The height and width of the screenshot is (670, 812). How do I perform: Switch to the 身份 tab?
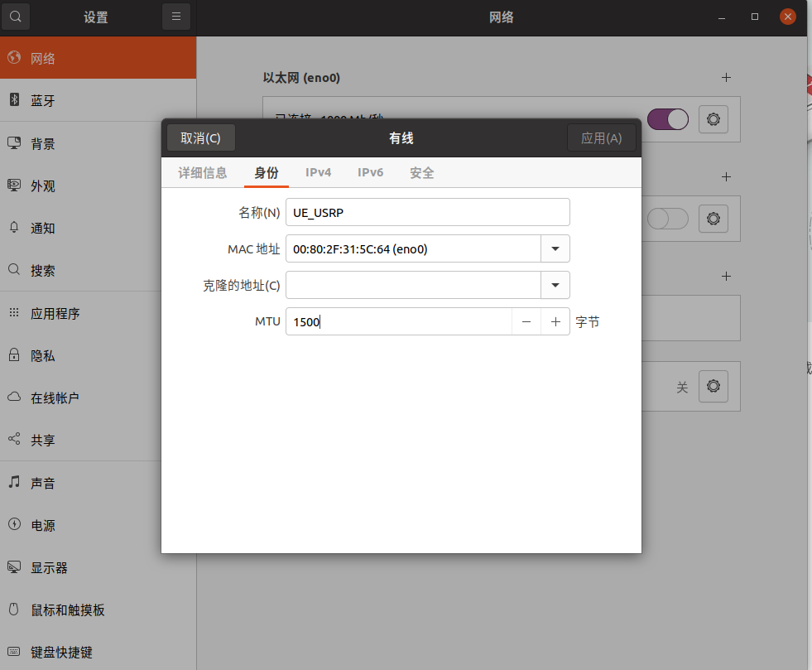pos(267,172)
